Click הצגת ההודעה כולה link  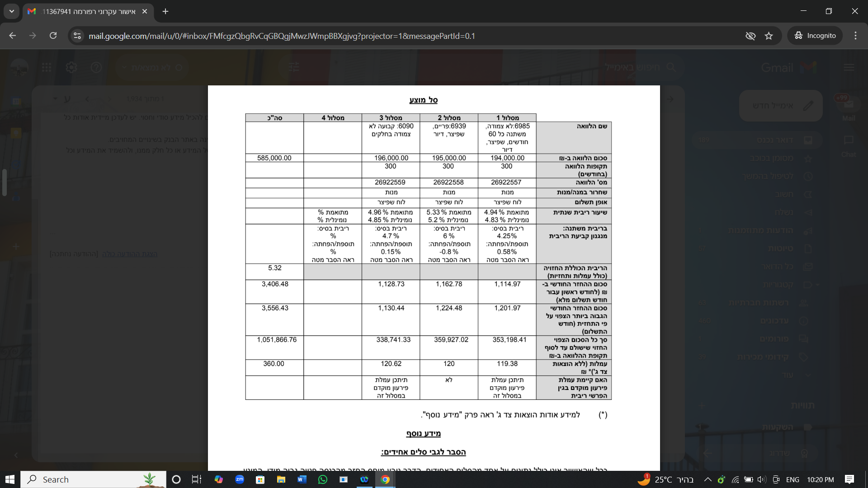(x=130, y=254)
